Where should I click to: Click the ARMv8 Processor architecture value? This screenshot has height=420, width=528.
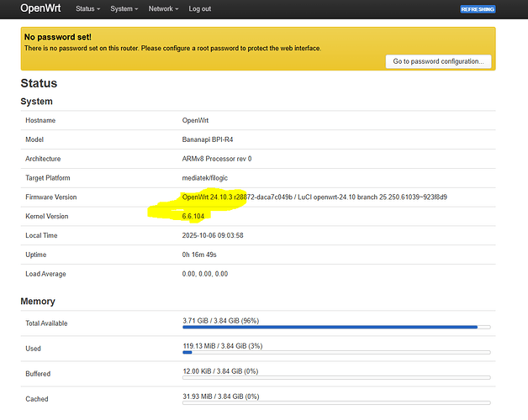(x=217, y=159)
